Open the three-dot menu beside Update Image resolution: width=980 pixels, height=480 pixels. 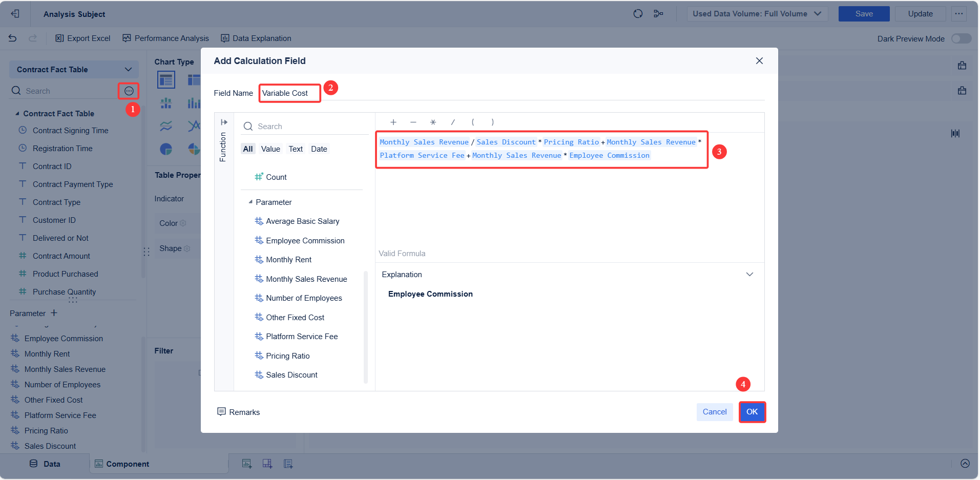pyautogui.click(x=959, y=14)
